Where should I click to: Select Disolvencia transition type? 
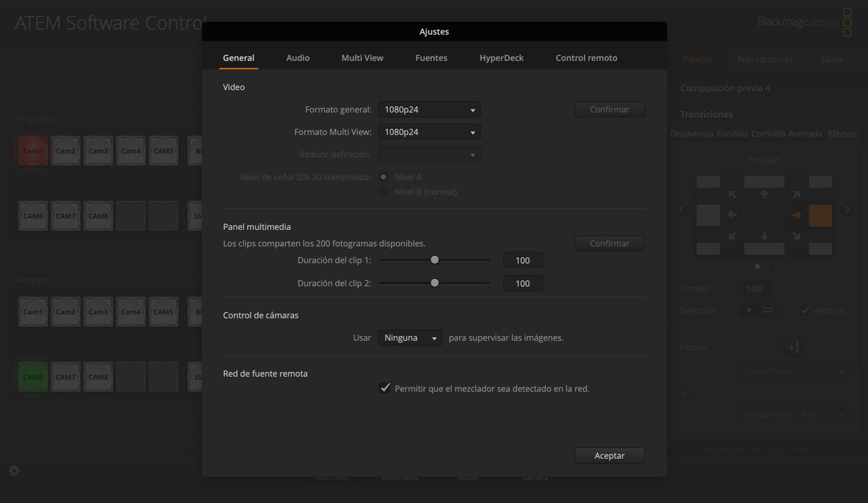pyautogui.click(x=692, y=134)
